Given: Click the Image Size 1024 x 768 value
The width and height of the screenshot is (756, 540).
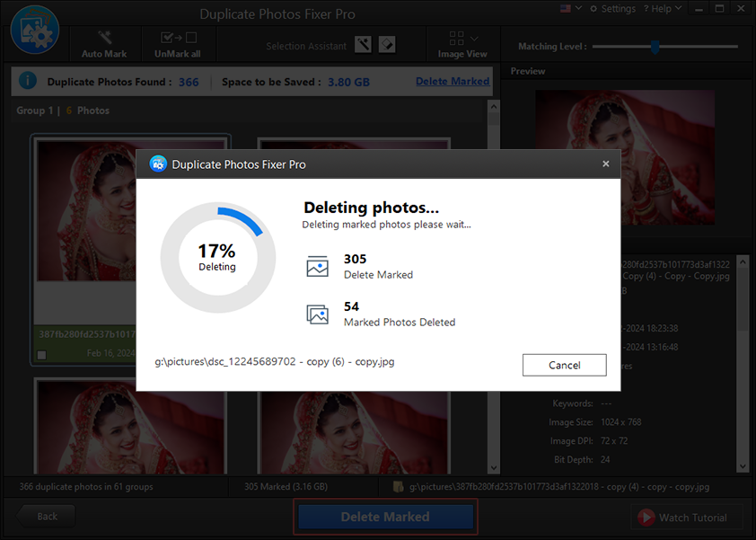Looking at the screenshot, I should pos(621,422).
